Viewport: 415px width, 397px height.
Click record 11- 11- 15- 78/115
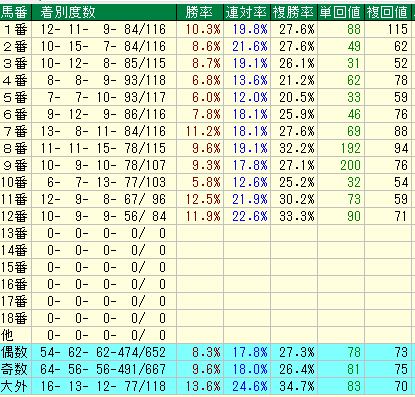tap(103, 149)
